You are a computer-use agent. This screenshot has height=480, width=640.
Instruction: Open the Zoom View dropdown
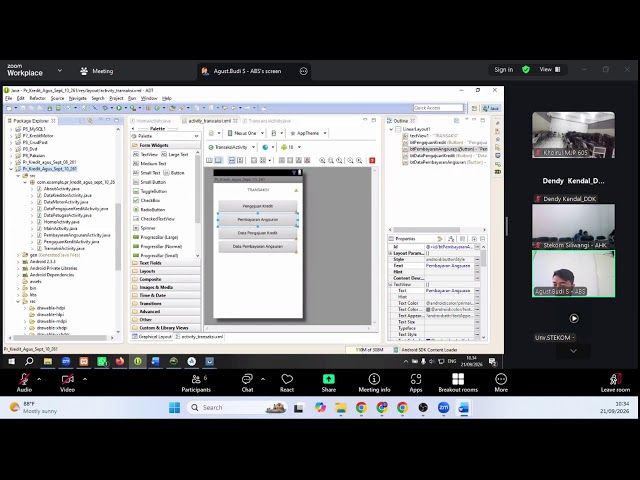click(550, 70)
